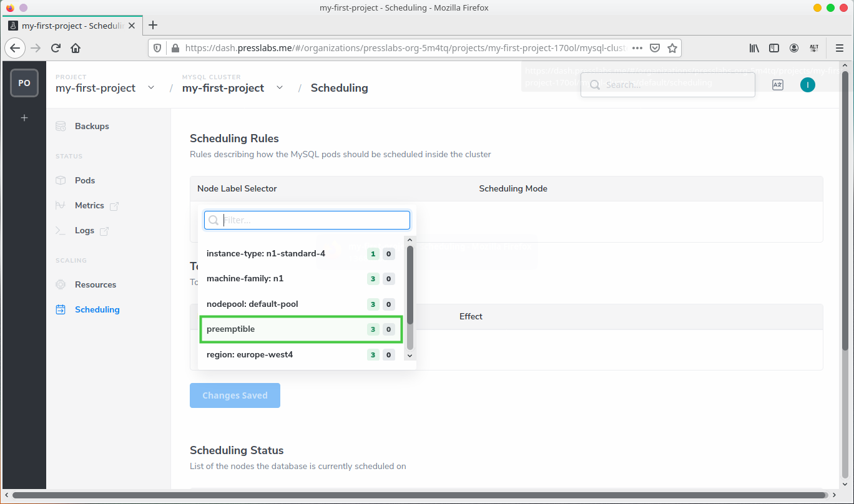Open page actions ellipsis menu
This screenshot has width=854, height=504.
pos(637,48)
